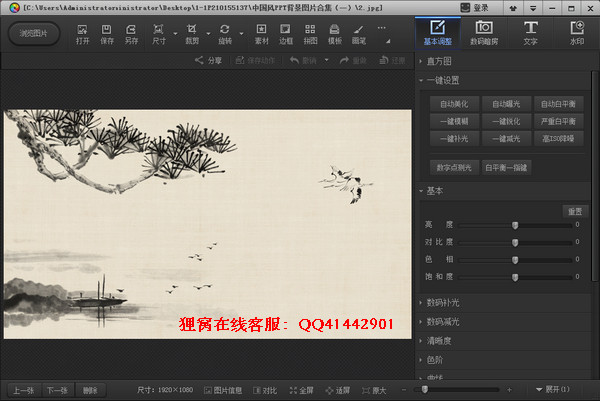Click the 分享 share icon
The image size is (600, 401).
(x=209, y=60)
